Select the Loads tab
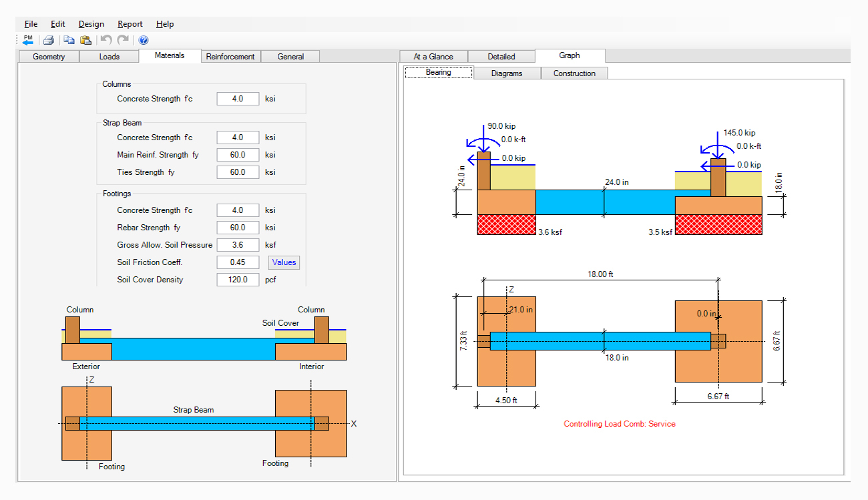The height and width of the screenshot is (500, 868). (x=110, y=57)
